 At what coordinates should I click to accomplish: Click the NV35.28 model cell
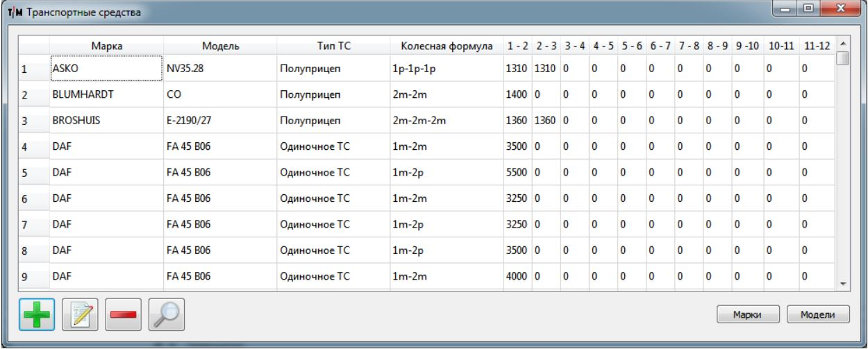220,68
